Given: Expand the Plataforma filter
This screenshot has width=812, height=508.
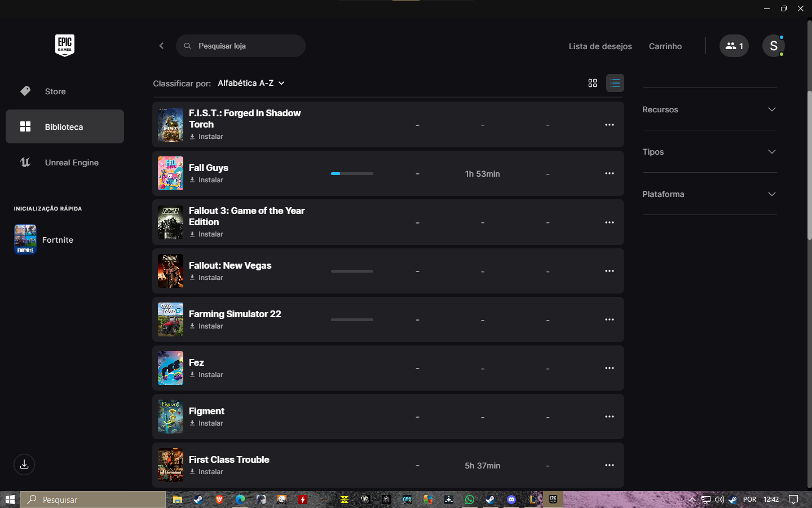Looking at the screenshot, I should (709, 194).
